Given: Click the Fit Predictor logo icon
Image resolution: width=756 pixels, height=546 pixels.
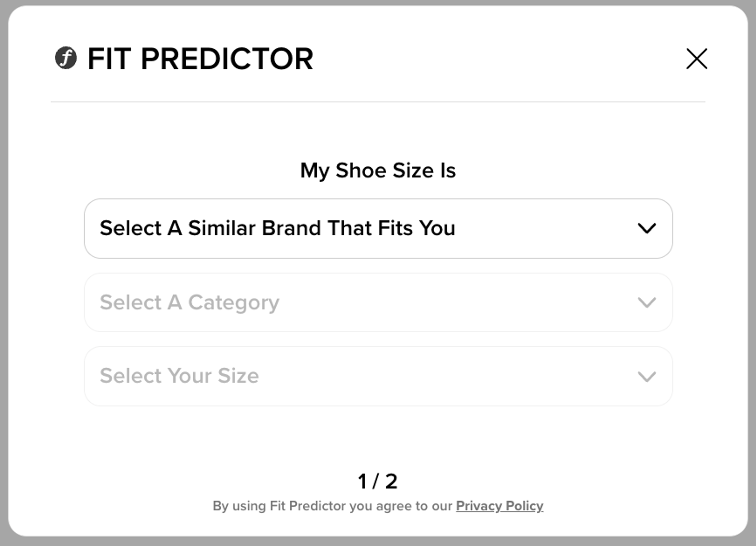Looking at the screenshot, I should 66,58.
